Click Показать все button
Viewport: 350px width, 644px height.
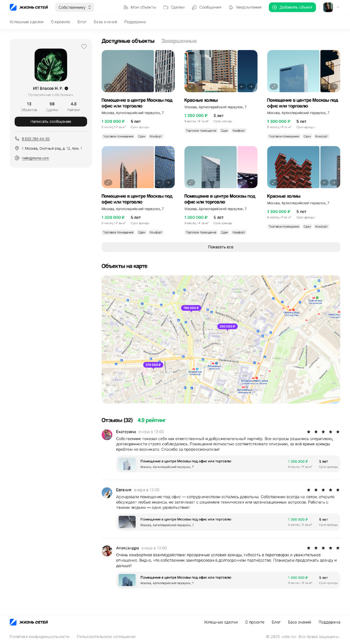point(221,247)
